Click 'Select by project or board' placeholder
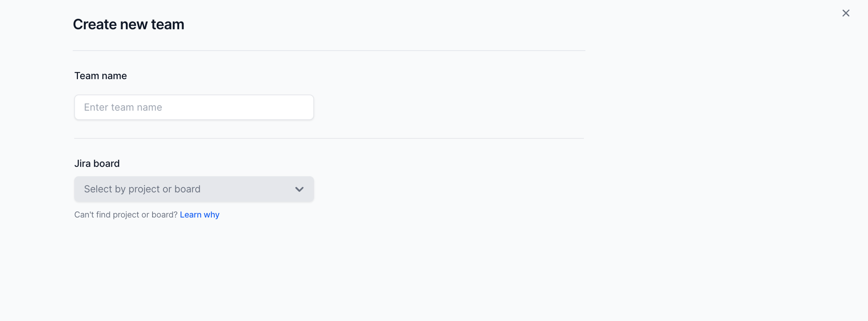The image size is (868, 321). pyautogui.click(x=142, y=189)
